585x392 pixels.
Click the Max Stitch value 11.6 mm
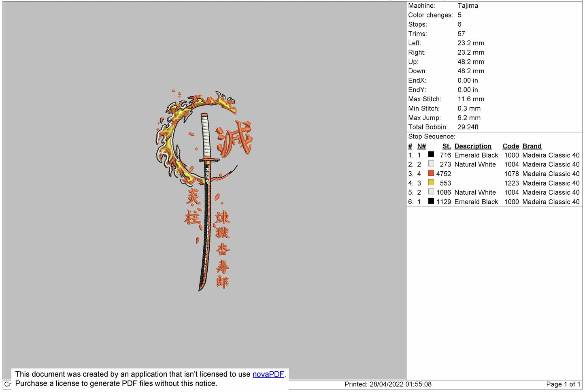(x=470, y=99)
